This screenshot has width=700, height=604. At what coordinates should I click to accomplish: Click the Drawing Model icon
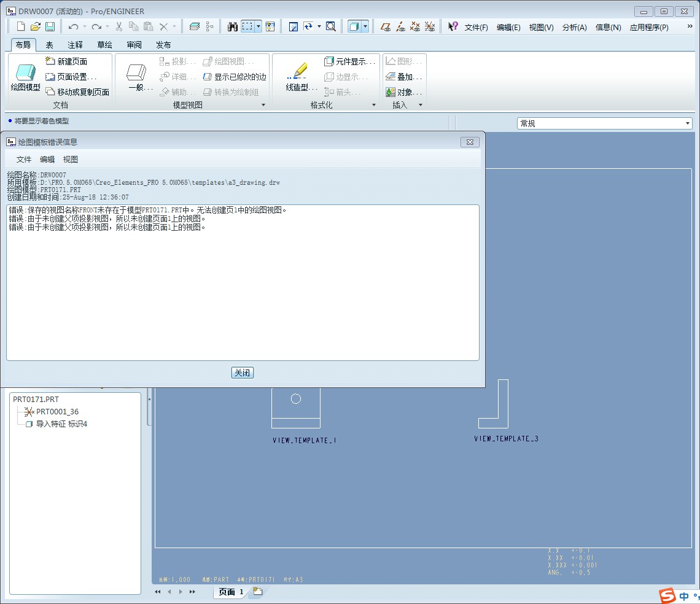(x=25, y=77)
